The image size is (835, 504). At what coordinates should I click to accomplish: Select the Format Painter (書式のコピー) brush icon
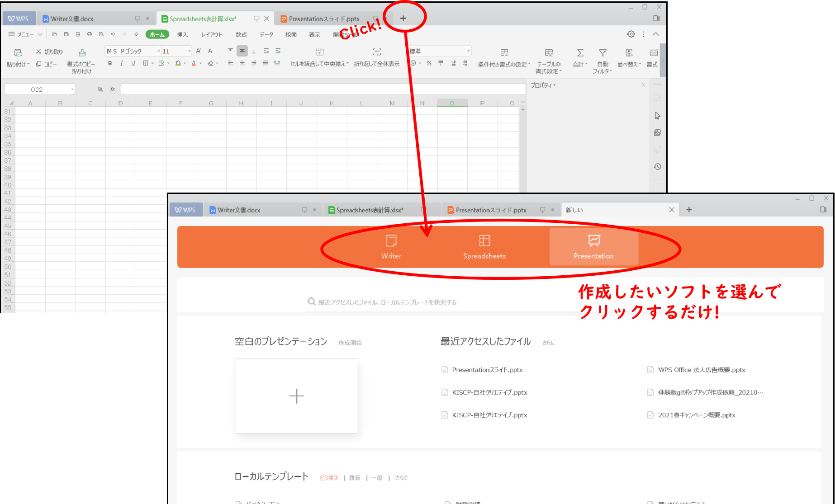(82, 52)
